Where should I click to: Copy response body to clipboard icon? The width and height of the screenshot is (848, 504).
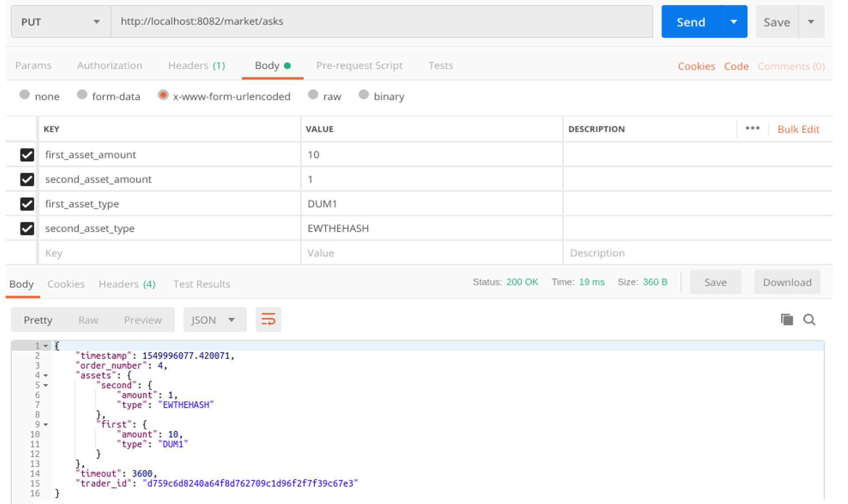(x=787, y=320)
